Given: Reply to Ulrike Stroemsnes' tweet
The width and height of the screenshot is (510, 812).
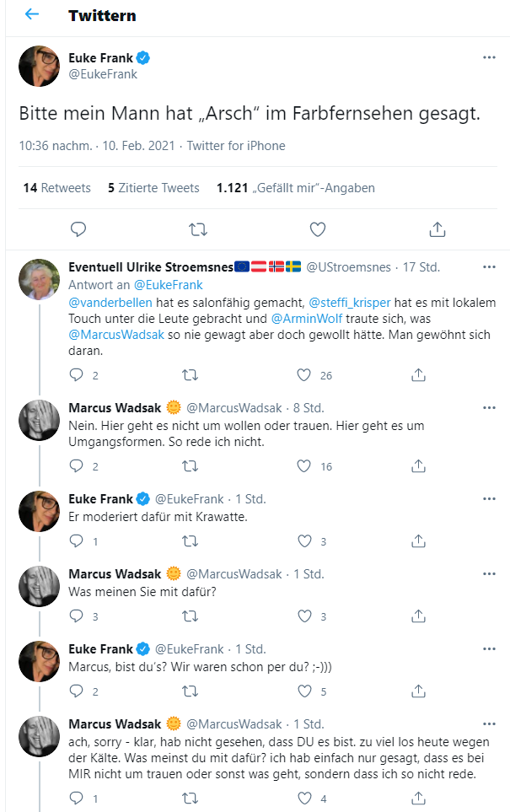Looking at the screenshot, I should pos(77,375).
